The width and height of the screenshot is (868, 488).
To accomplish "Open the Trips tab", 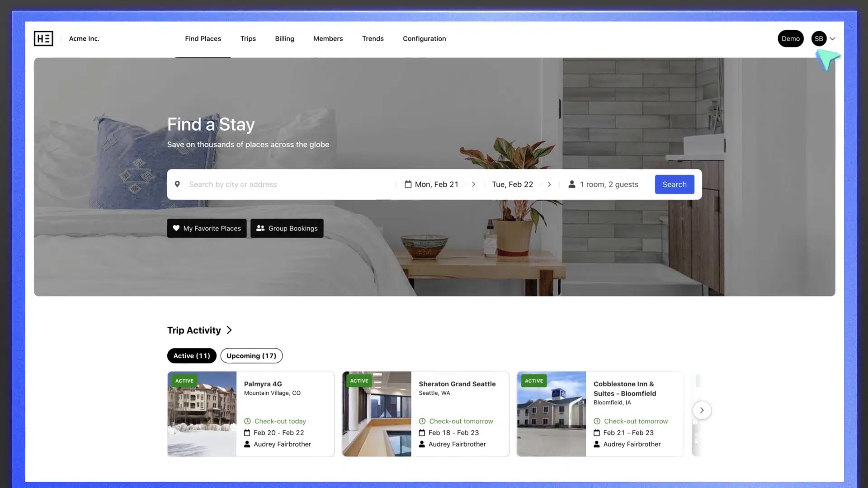I will (x=248, y=38).
